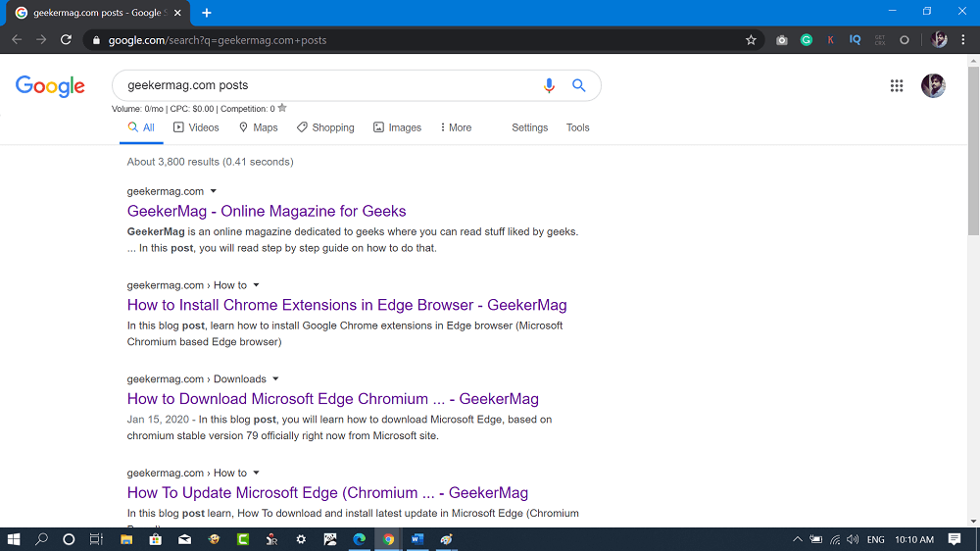The width and height of the screenshot is (980, 551).
Task: Show hidden system tray icons
Action: click(x=798, y=539)
